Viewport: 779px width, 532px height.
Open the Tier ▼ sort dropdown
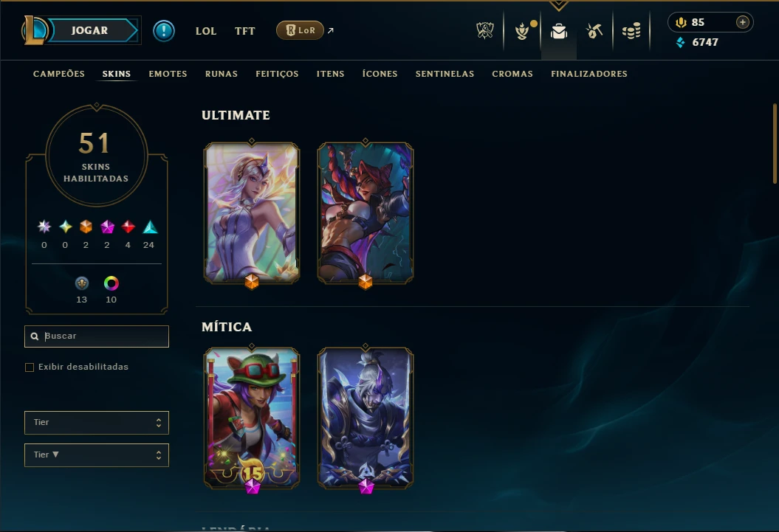(x=97, y=455)
